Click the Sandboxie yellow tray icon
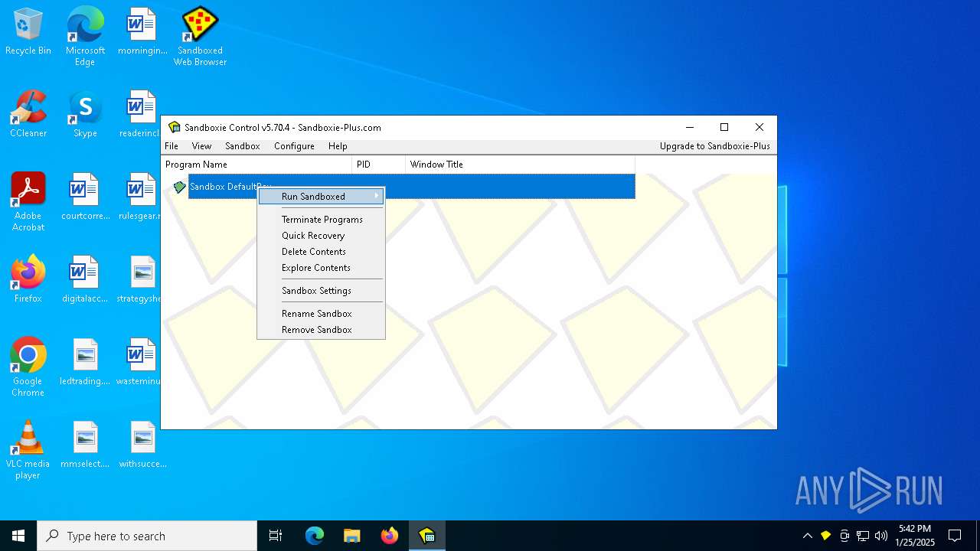This screenshot has width=980, height=551. click(825, 536)
